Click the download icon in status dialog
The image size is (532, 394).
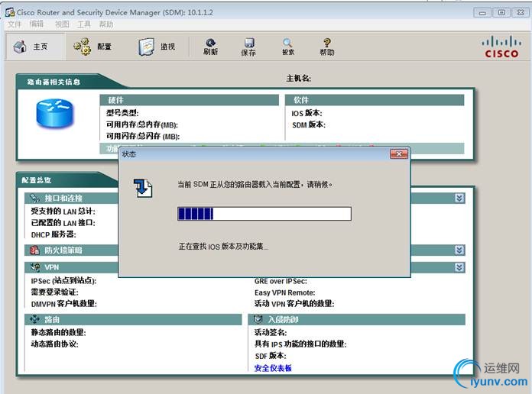pos(143,188)
